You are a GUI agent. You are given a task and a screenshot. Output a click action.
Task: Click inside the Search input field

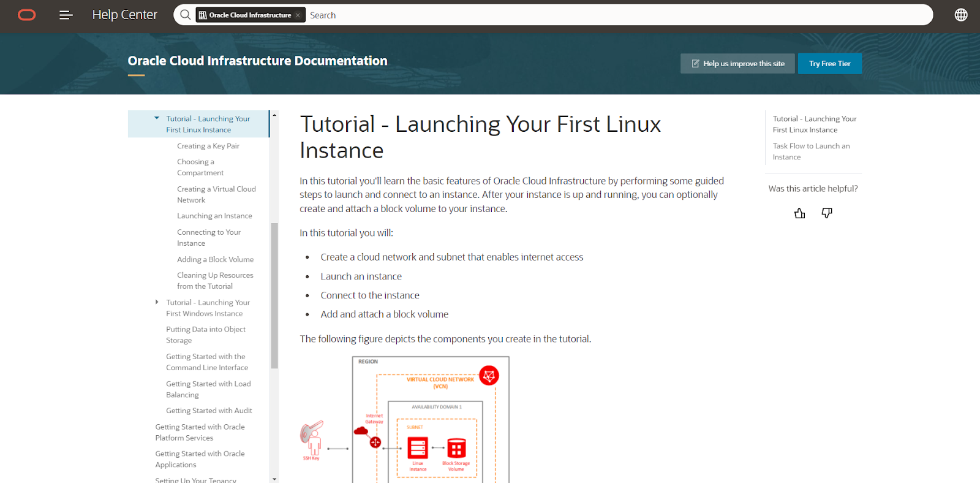(617, 15)
